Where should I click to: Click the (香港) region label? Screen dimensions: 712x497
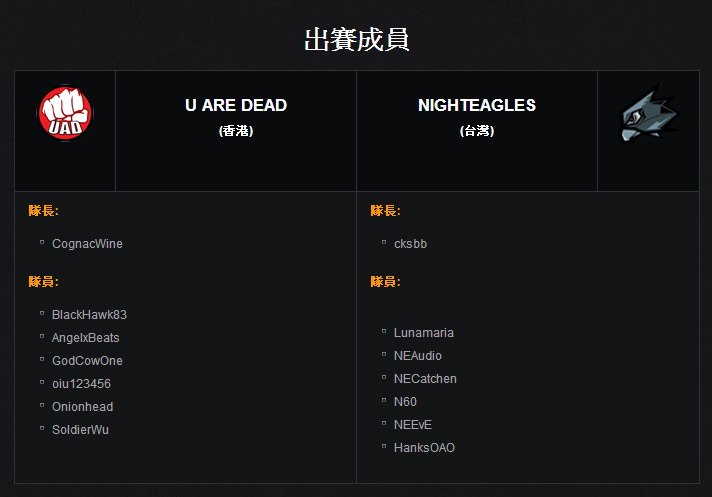(x=236, y=131)
